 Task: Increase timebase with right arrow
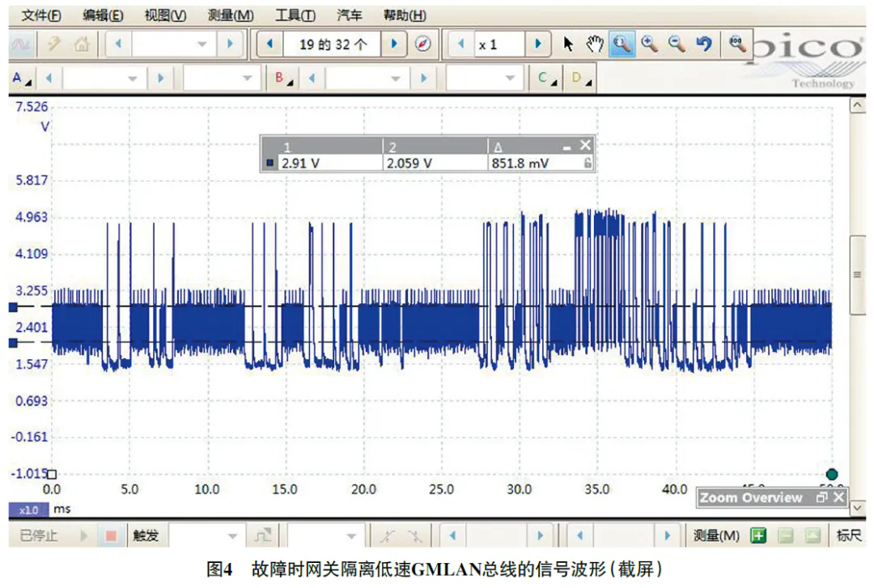click(x=230, y=44)
